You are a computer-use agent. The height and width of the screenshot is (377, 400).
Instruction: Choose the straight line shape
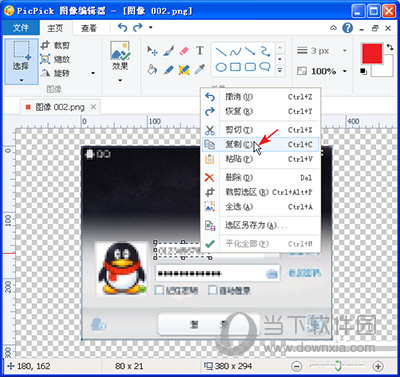[x=221, y=52]
